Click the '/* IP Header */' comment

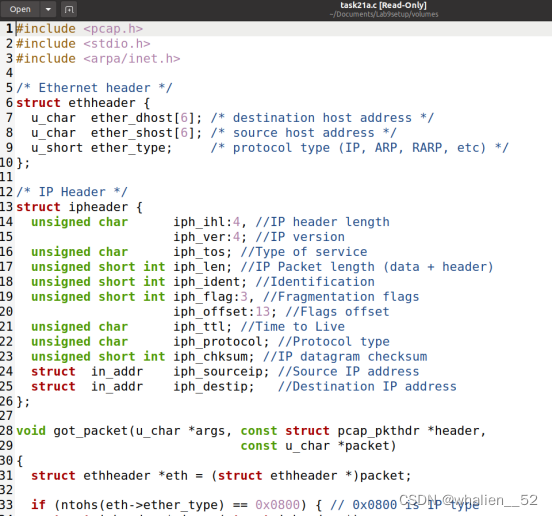coord(72,192)
